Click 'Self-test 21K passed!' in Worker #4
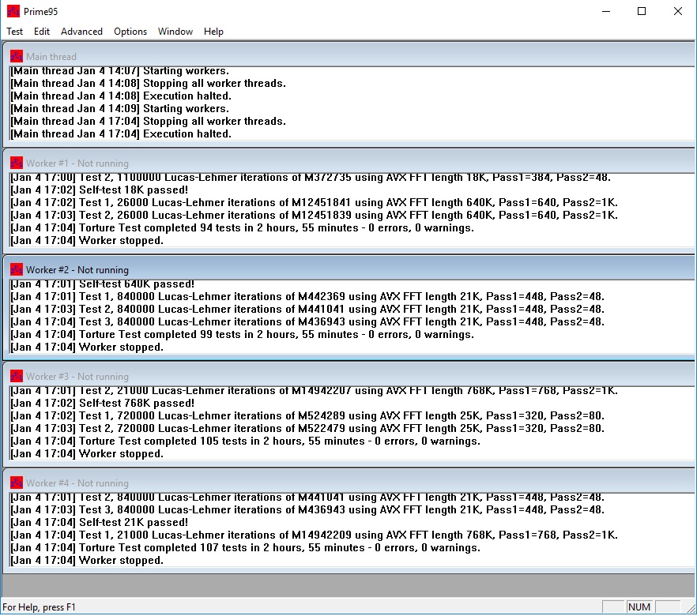Image resolution: width=697 pixels, height=616 pixels. click(x=100, y=522)
